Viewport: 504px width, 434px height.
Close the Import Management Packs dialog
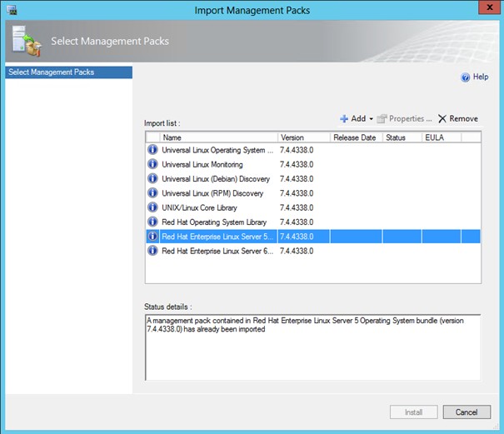(490, 7)
